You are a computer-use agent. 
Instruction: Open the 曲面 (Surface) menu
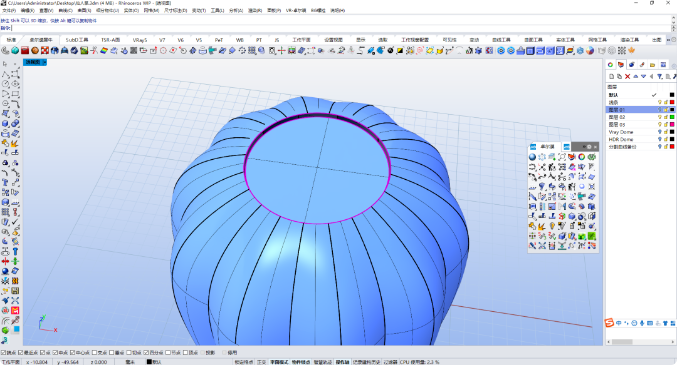coord(84,10)
